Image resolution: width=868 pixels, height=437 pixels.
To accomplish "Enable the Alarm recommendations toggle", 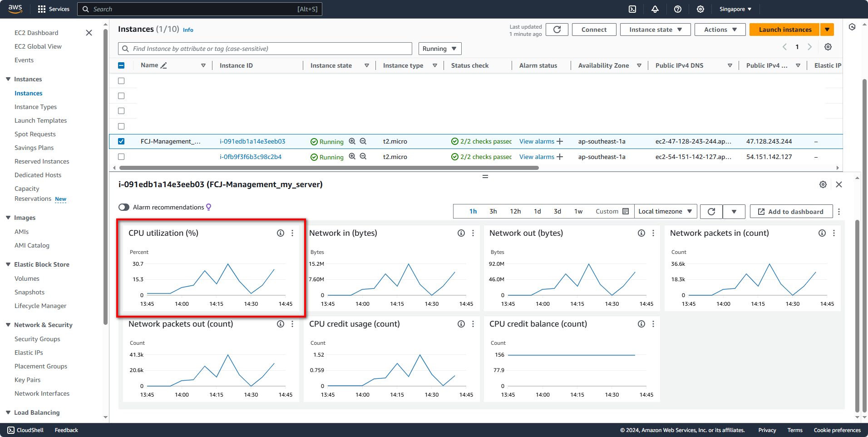I will click(123, 207).
